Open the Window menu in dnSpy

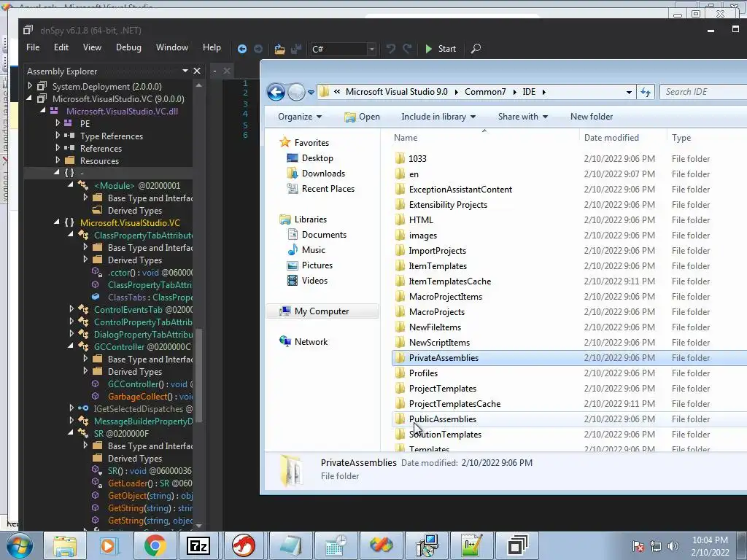pyautogui.click(x=172, y=47)
